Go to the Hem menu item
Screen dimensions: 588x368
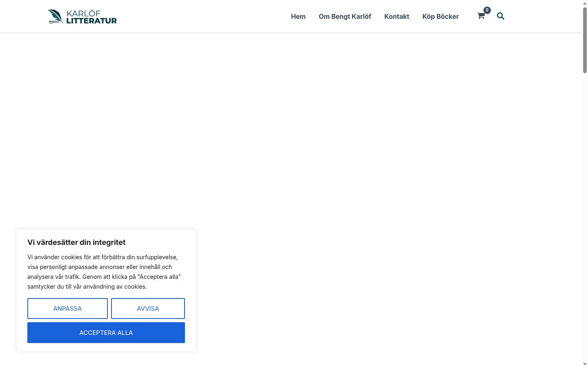coord(298,16)
